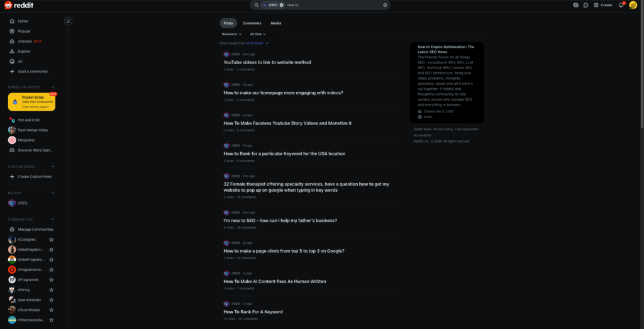The width and height of the screenshot is (644, 329).
Task: Select the Posts tab
Action: coord(228,23)
